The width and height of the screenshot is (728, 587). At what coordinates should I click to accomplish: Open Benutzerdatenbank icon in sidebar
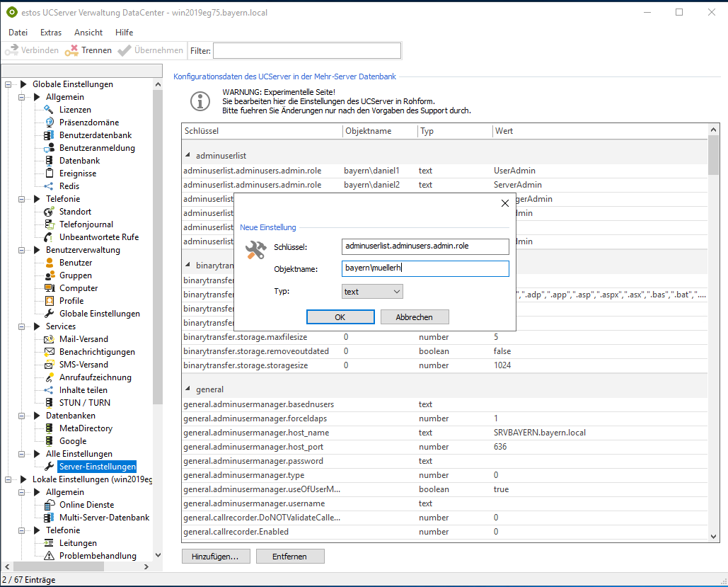point(49,135)
